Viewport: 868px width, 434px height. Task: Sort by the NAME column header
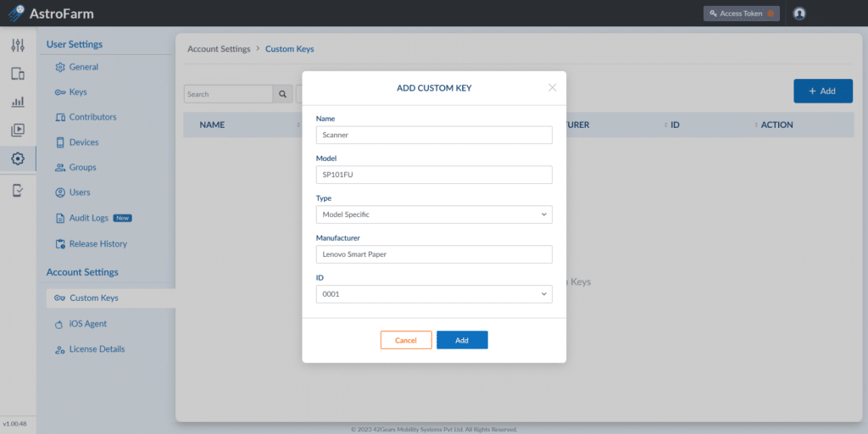(x=212, y=125)
